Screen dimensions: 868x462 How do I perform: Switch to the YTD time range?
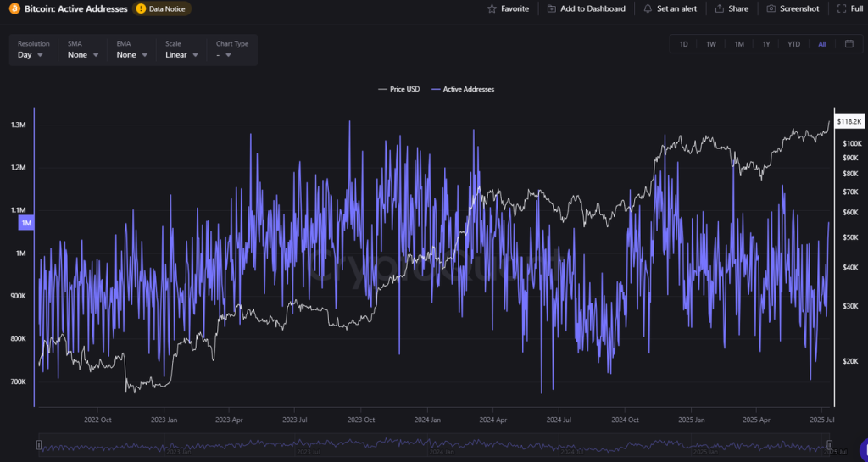[793, 44]
